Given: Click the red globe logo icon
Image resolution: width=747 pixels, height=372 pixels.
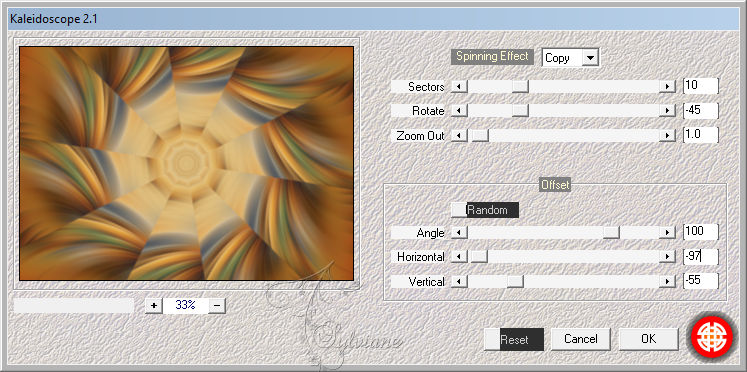Looking at the screenshot, I should click(712, 338).
